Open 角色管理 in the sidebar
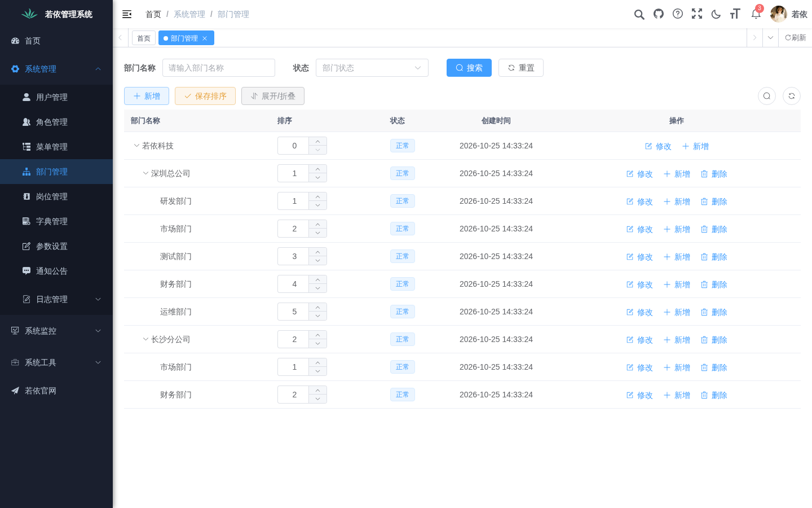This screenshot has height=508, width=812. (56, 122)
